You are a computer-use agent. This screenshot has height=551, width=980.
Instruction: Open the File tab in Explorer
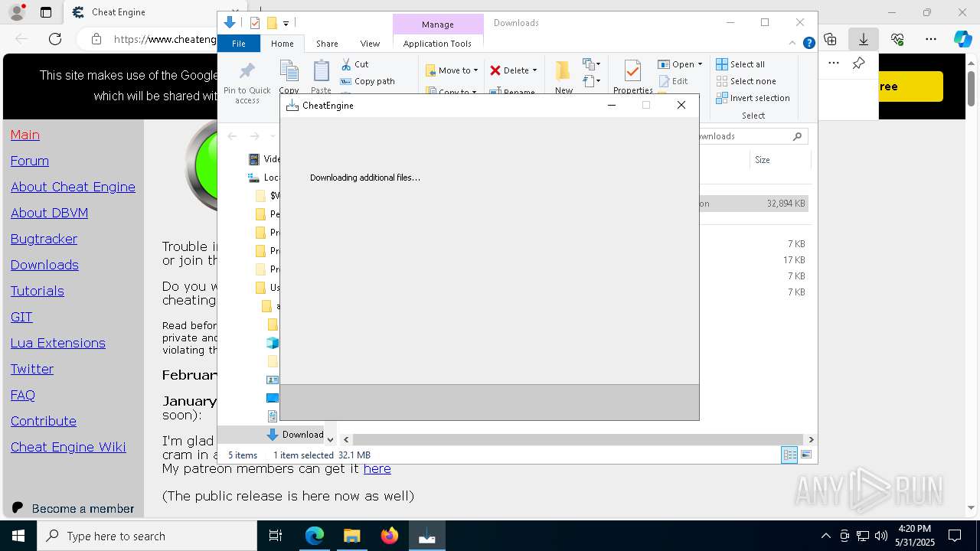coord(239,44)
